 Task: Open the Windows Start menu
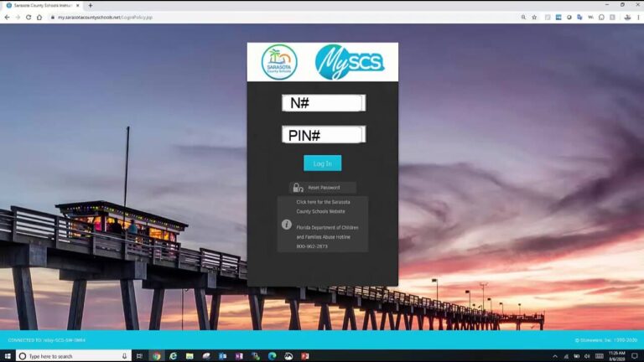pos(8,356)
